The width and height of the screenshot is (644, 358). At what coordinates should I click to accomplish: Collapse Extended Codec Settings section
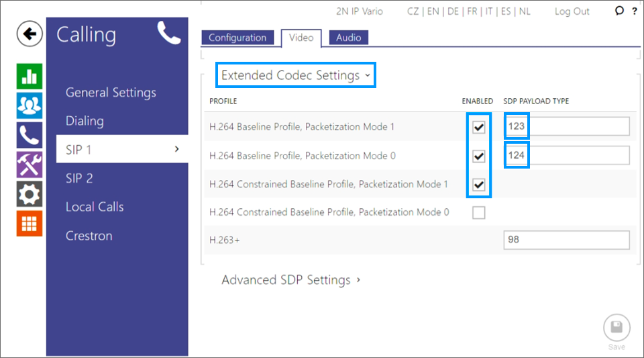(296, 75)
